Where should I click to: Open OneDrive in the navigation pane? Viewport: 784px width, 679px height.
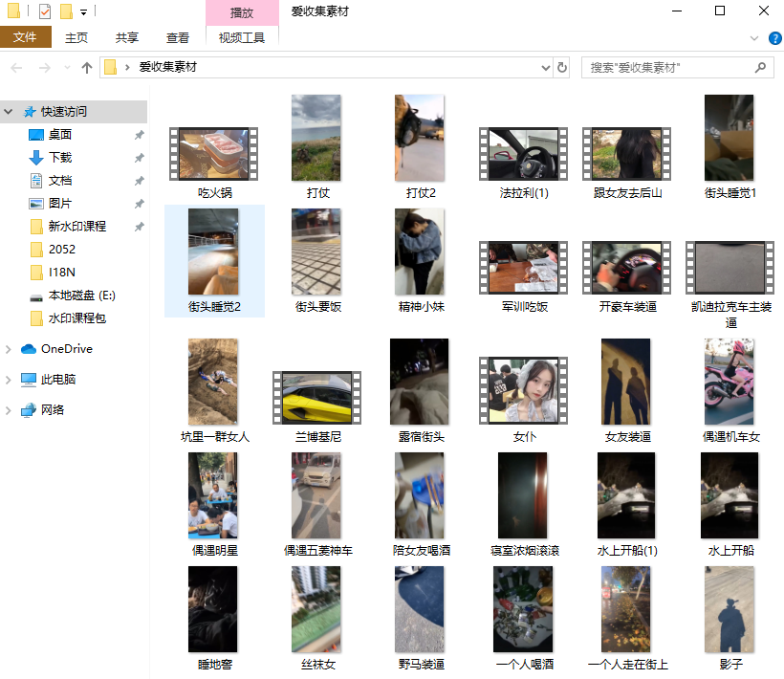click(66, 349)
